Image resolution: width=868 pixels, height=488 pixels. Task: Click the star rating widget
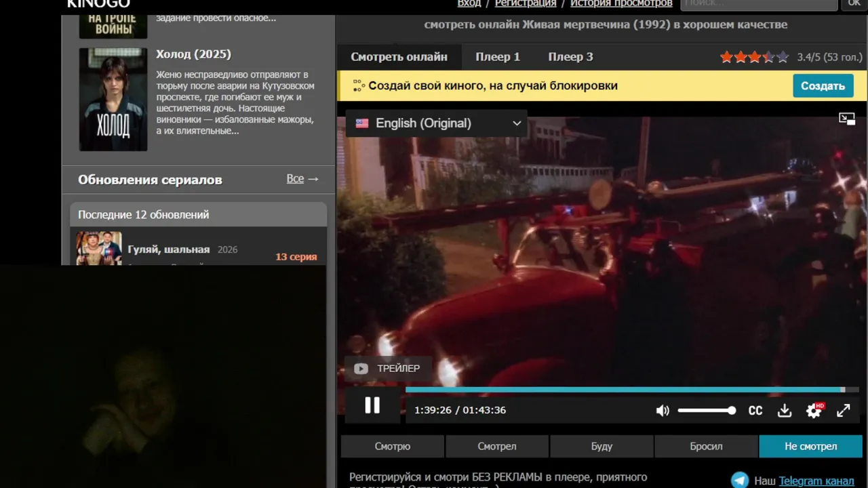tap(754, 58)
